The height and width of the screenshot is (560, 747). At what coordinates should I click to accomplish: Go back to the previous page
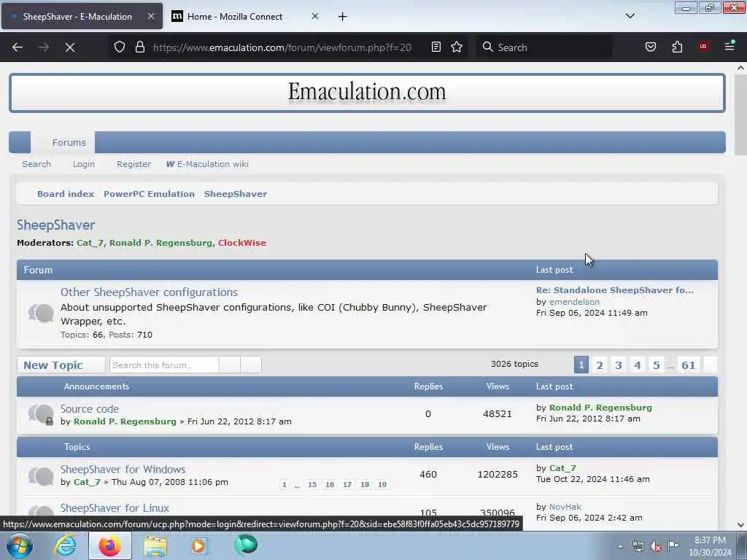point(18,47)
